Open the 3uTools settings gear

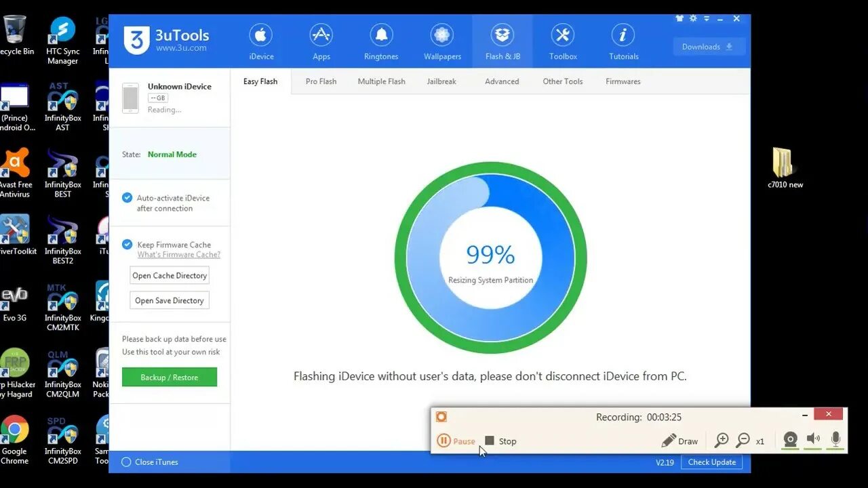point(693,19)
